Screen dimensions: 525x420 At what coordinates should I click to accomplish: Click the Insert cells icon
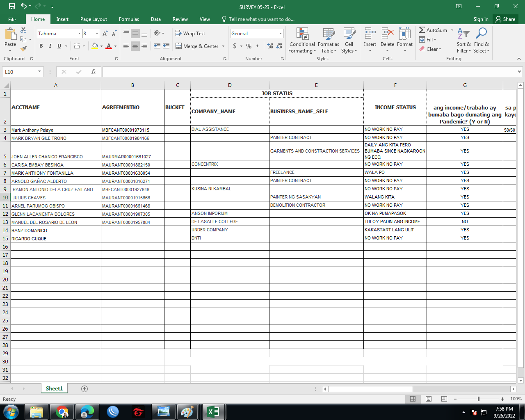tap(370, 33)
